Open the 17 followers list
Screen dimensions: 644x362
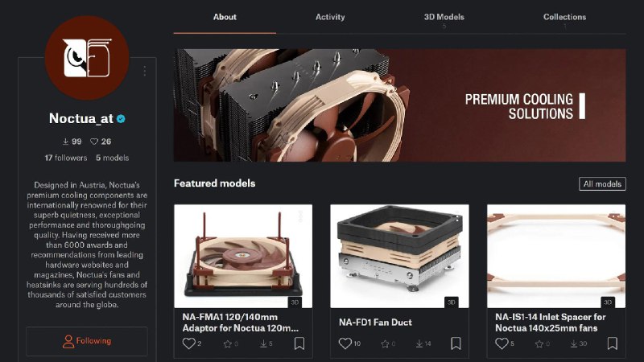pos(66,158)
